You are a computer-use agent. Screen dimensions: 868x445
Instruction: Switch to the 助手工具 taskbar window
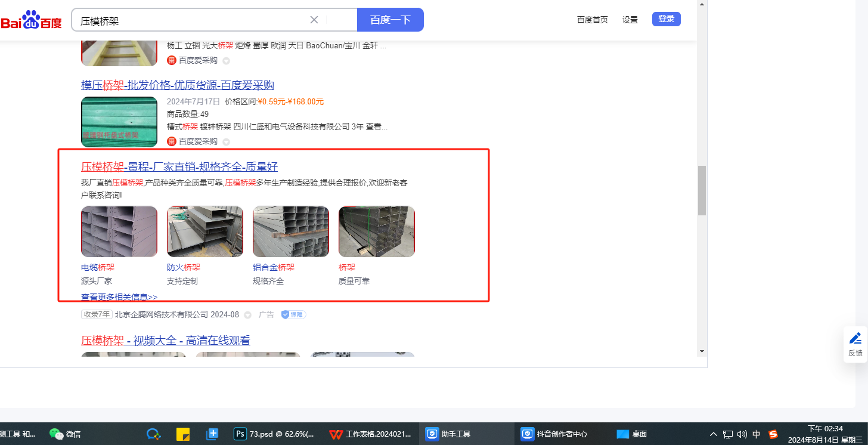pyautogui.click(x=466, y=434)
